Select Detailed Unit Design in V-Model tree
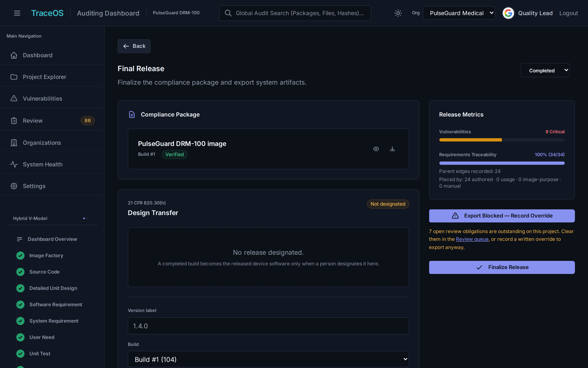The height and width of the screenshot is (368, 588). point(53,288)
